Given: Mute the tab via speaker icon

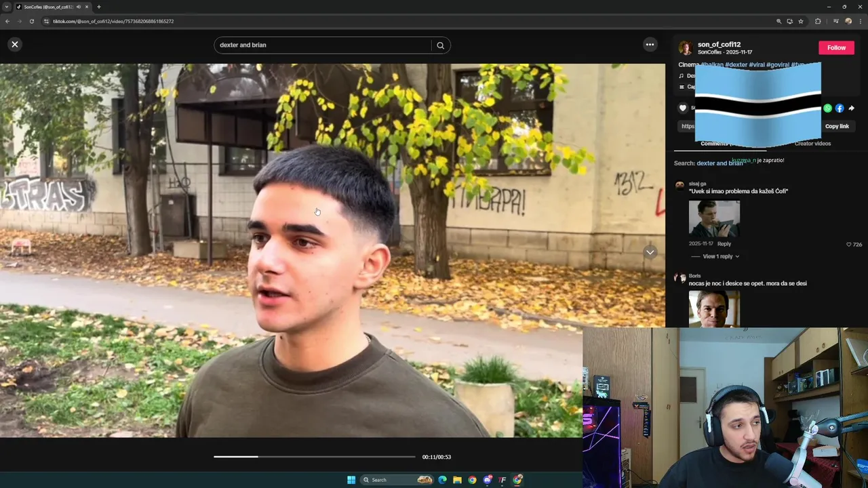Looking at the screenshot, I should tap(79, 7).
